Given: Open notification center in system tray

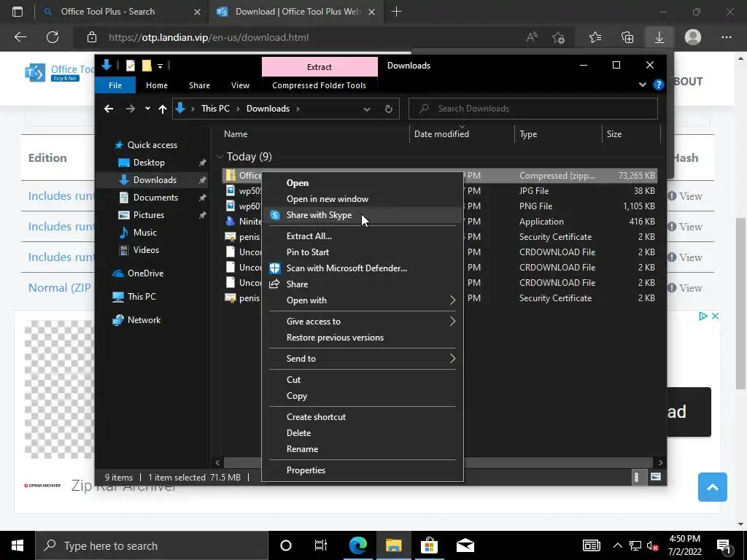Looking at the screenshot, I should click(724, 545).
